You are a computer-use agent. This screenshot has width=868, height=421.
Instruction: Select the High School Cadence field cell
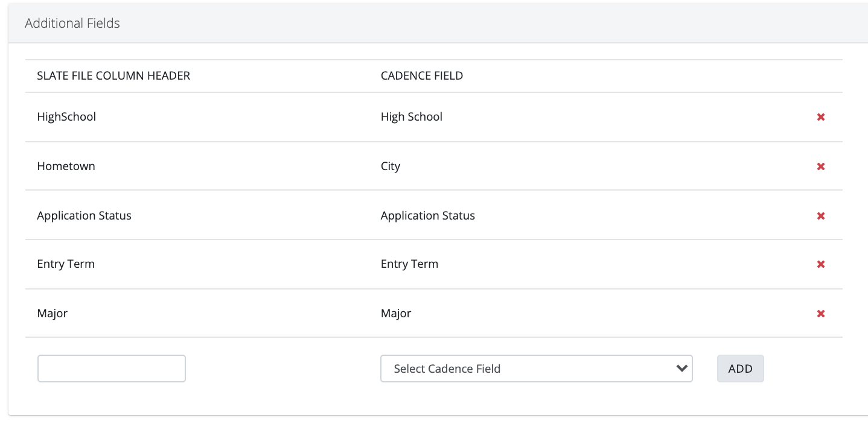pos(412,117)
